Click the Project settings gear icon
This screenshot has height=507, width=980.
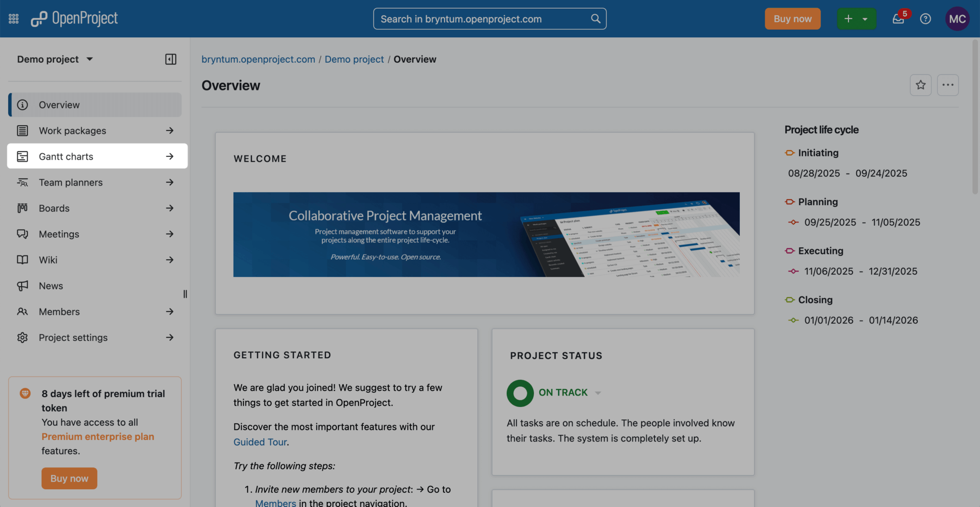click(22, 338)
